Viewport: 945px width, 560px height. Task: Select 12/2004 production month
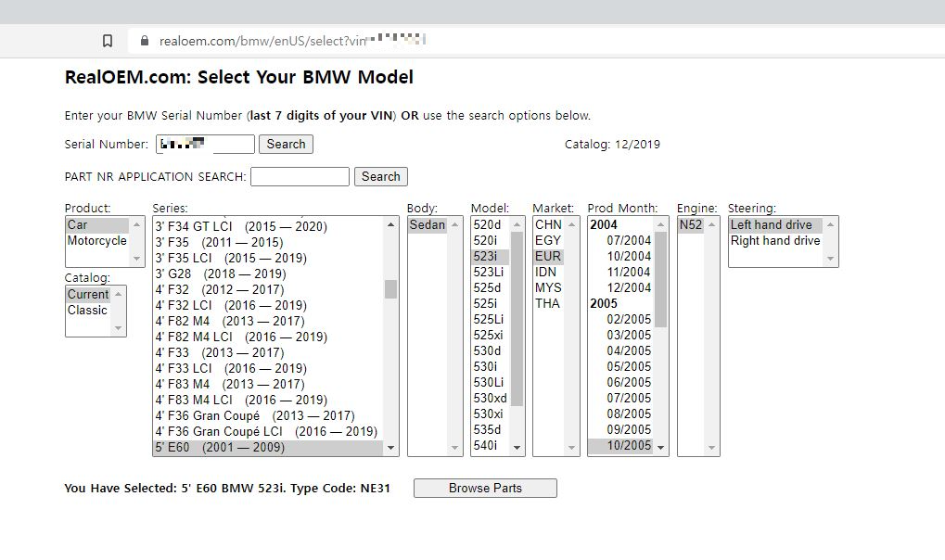click(621, 287)
